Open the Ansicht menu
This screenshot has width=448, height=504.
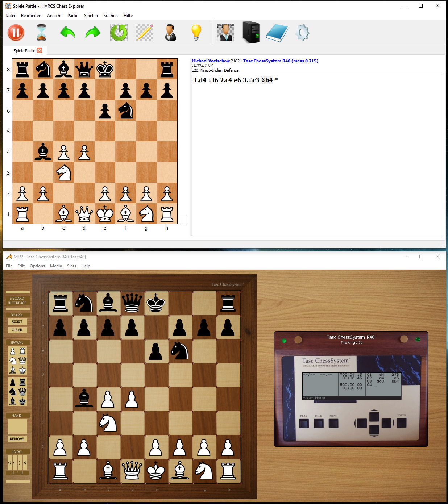tap(54, 16)
